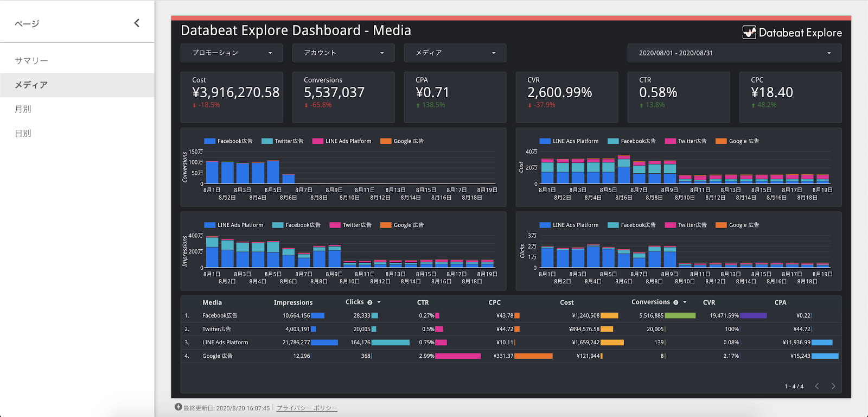The image size is (868, 417).
Task: Click Facebook広告 legend in Impressions chart
Action: pos(296,225)
